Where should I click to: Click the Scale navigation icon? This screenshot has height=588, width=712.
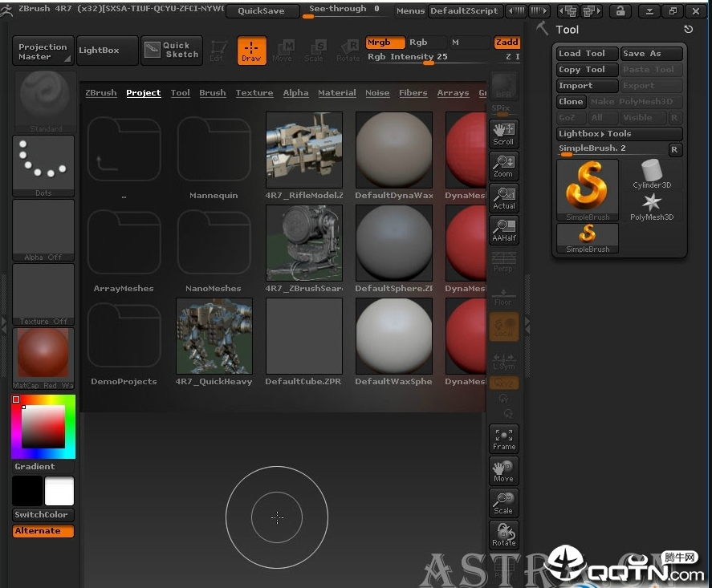(504, 503)
